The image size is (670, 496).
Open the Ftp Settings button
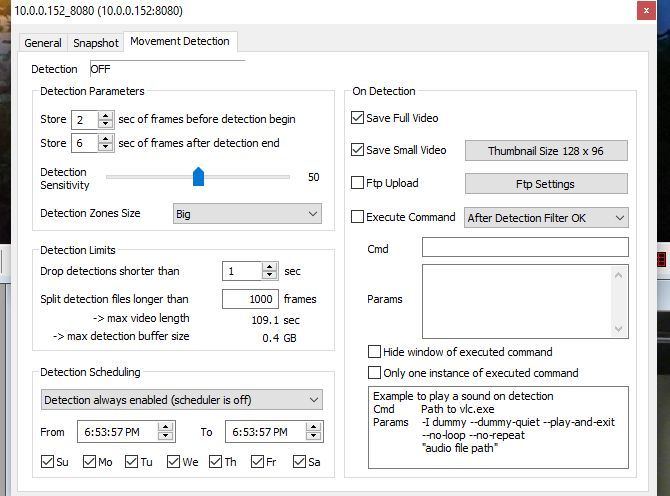click(546, 184)
